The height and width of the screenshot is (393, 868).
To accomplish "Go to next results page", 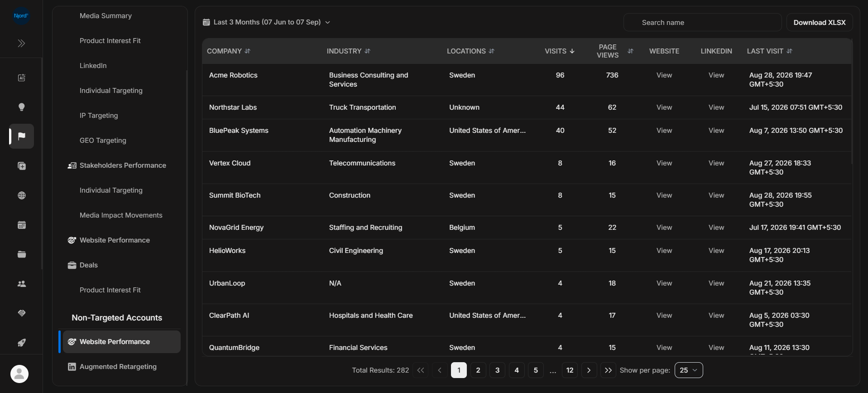I will pos(589,370).
